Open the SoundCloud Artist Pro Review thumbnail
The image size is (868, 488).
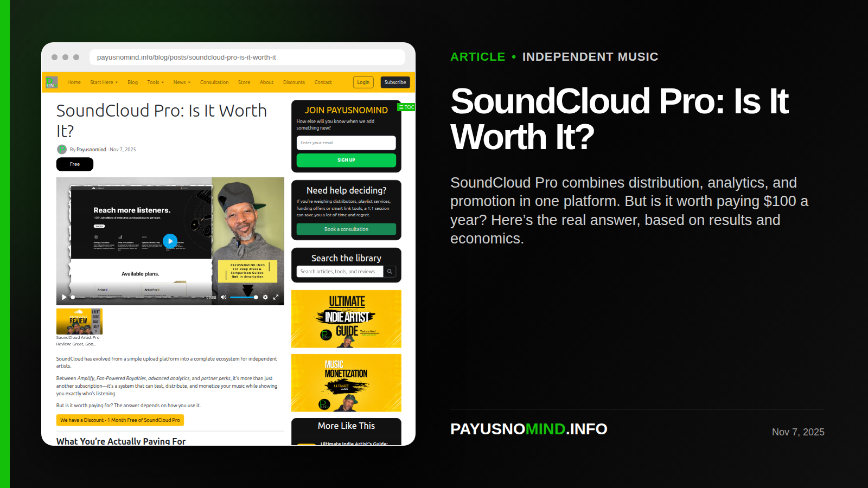[x=79, y=322]
